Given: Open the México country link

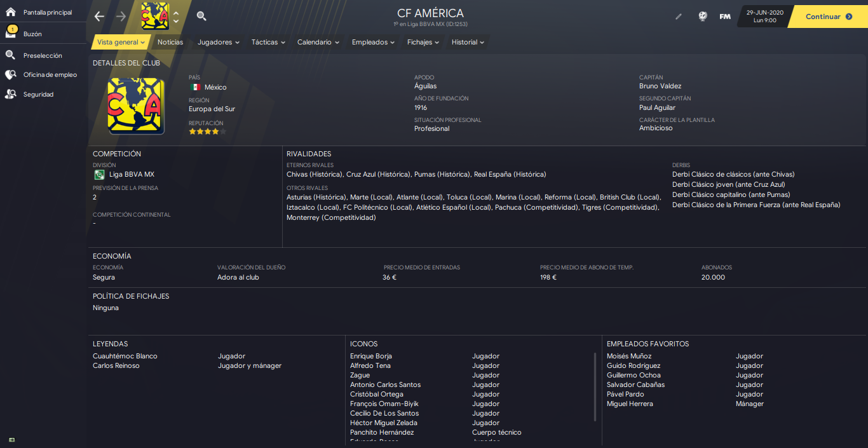Looking at the screenshot, I should click(x=215, y=87).
